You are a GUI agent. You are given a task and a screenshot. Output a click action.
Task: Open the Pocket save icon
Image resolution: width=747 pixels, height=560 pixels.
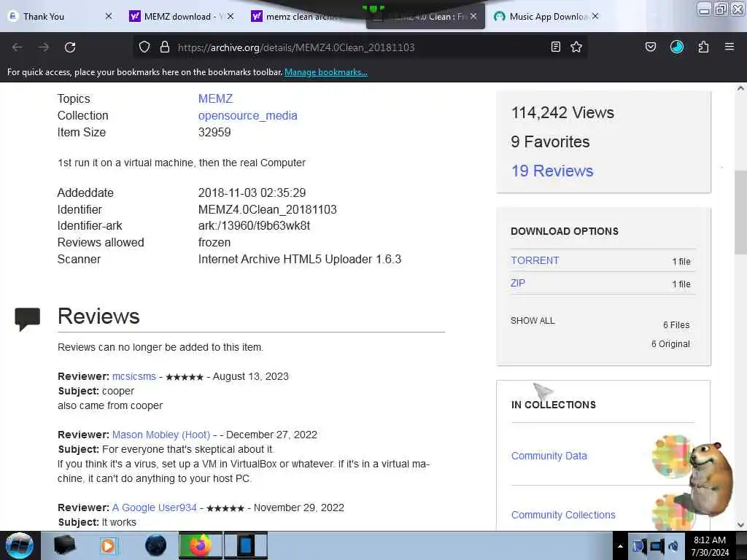[650, 47]
